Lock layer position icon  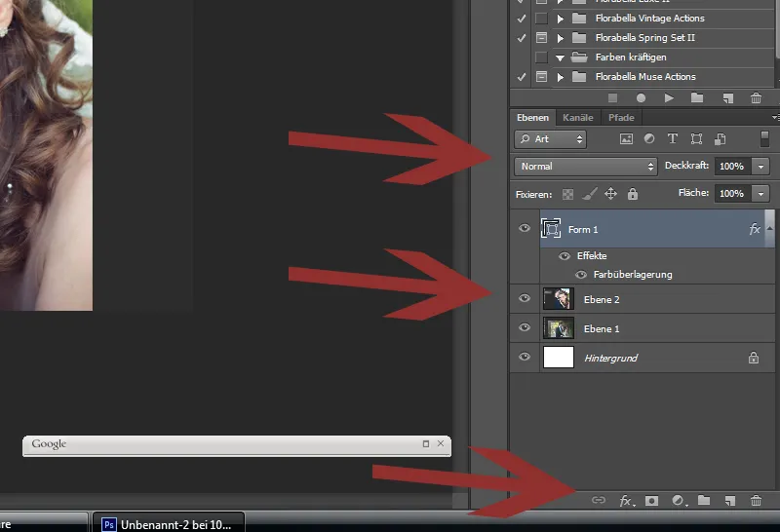click(610, 193)
